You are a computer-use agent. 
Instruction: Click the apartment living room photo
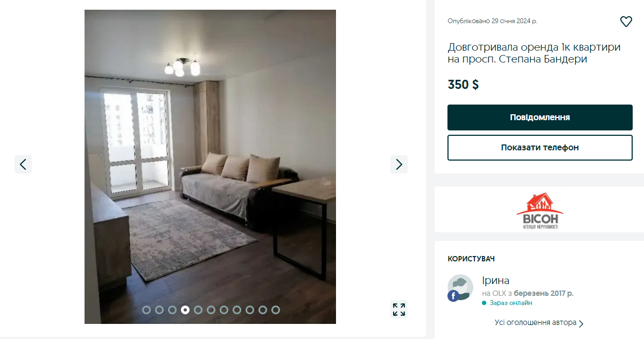211,167
